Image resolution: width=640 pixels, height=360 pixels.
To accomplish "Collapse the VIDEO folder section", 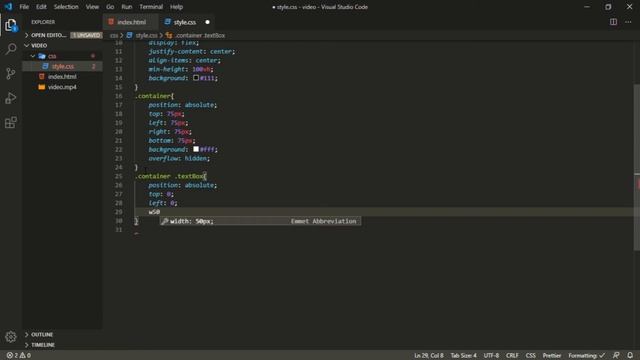I will click(61, 45).
